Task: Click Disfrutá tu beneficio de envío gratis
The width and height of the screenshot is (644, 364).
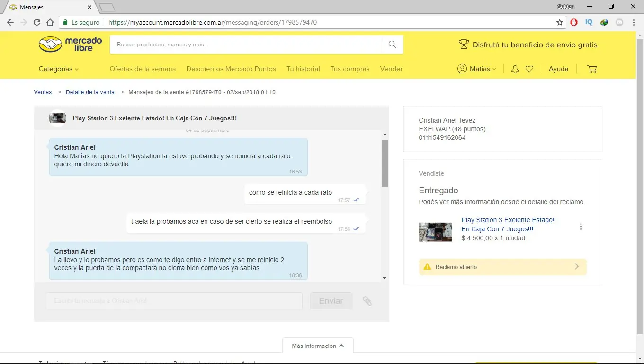Action: (535, 45)
